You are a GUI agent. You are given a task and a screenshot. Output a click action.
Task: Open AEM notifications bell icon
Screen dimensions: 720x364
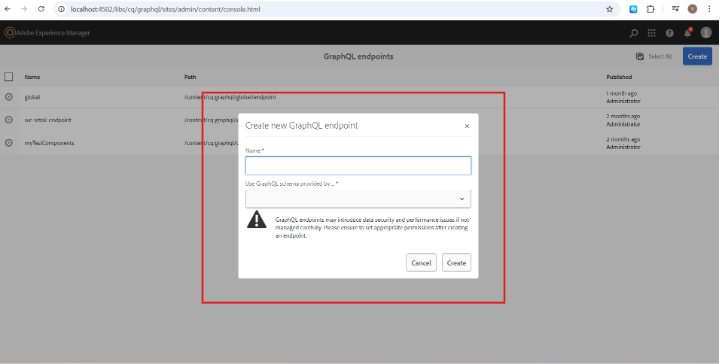coord(687,33)
